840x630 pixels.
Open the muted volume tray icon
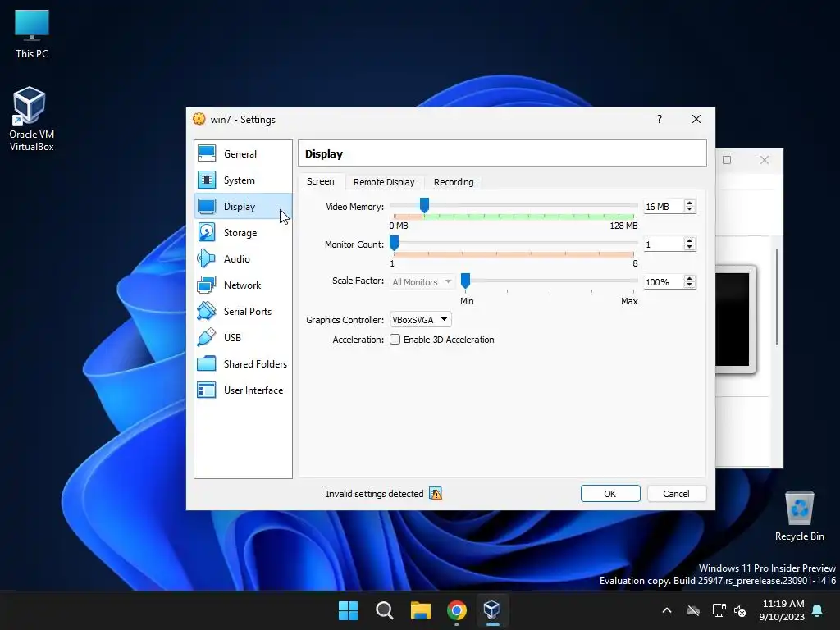coord(740,610)
